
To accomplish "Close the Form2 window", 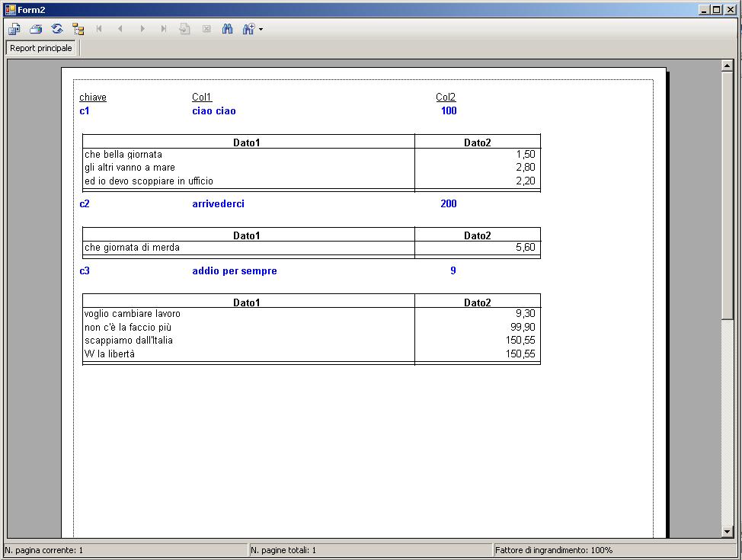I will (x=730, y=9).
